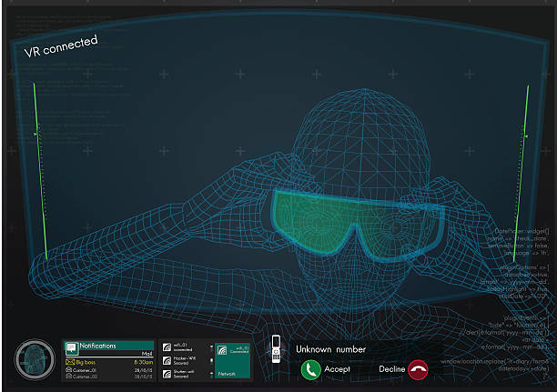Open the Customer_01 mail icon
557x392 pixels.
69,370
